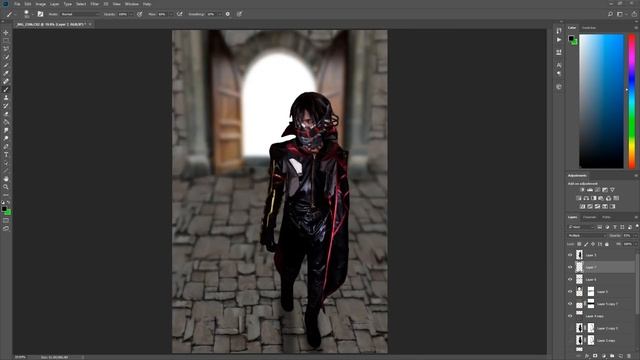The image size is (640, 360).
Task: Add a Curves adjustment
Action: pos(598,190)
